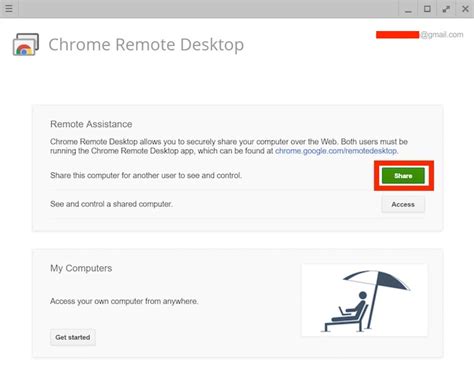
Task: Click the beach umbrella illustration thumbnail
Action: [364, 300]
